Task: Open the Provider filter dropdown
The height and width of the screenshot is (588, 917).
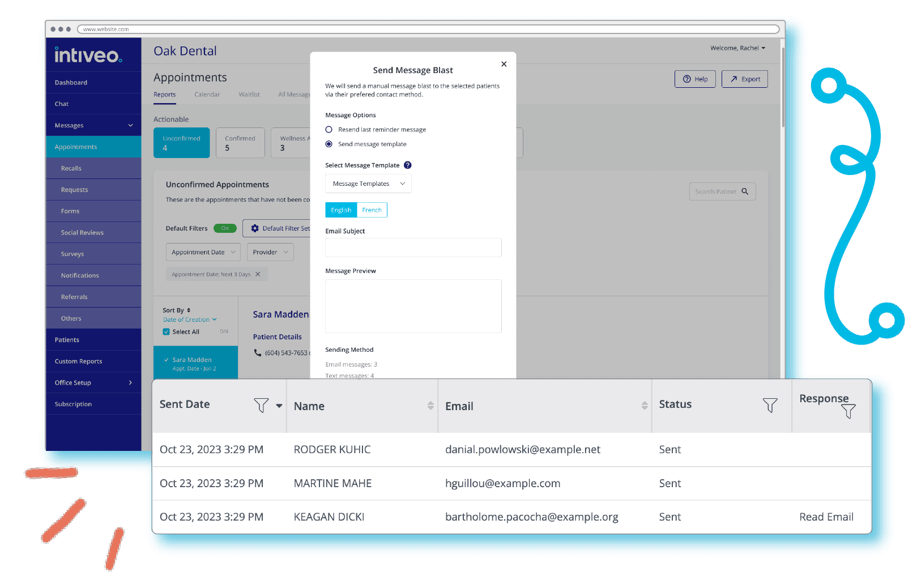Action: [270, 252]
